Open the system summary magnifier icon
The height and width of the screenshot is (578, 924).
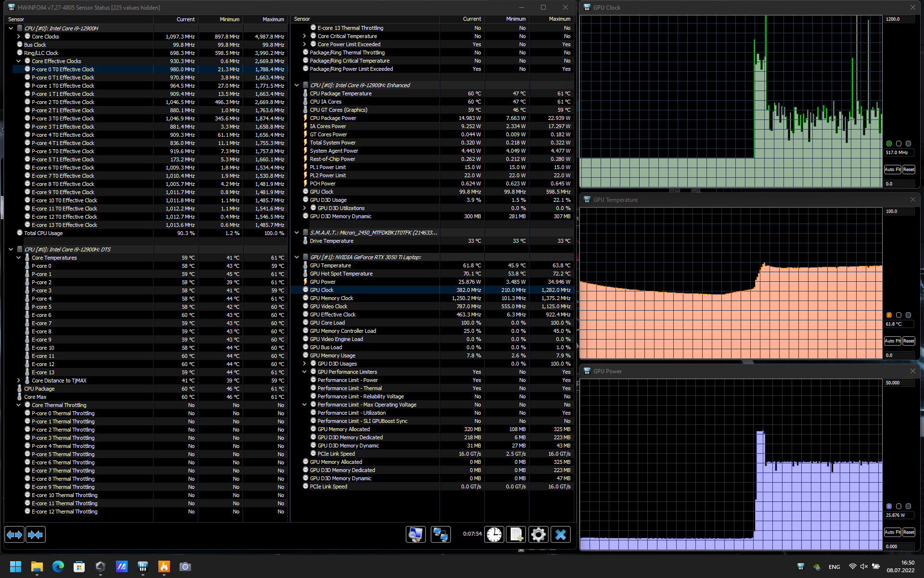[415, 534]
